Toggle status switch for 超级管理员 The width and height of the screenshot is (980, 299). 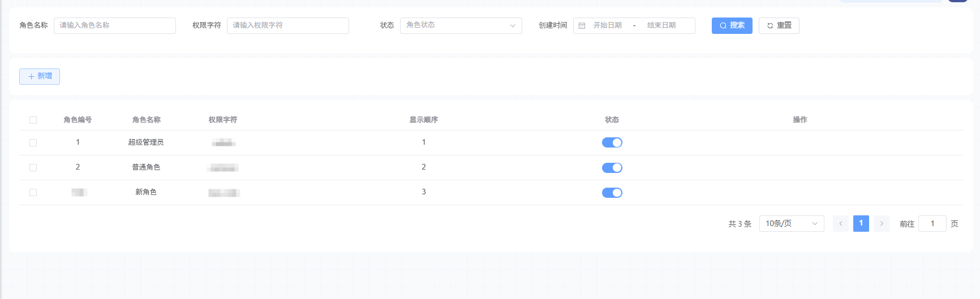[612, 142]
